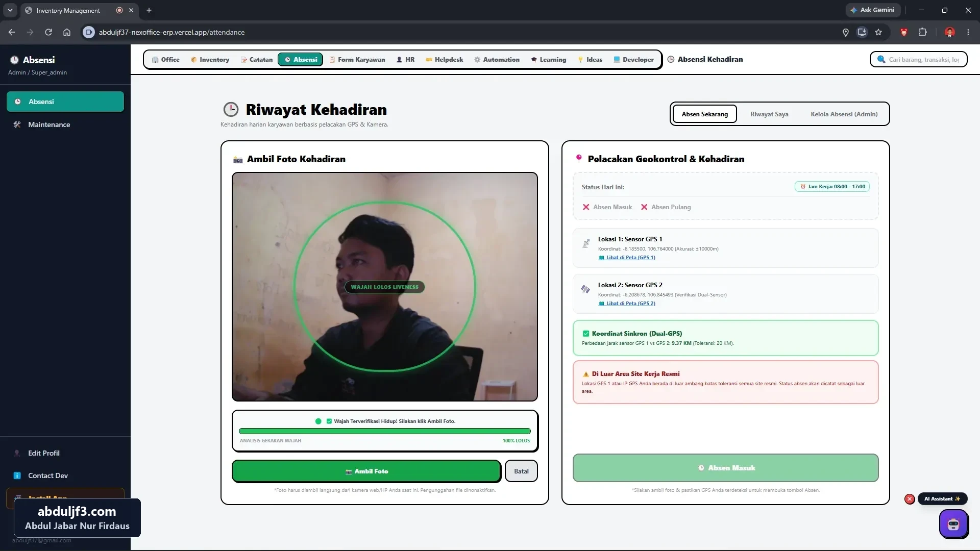Close the AI Assistant bubble
This screenshot has height=551, width=980.
pyautogui.click(x=910, y=499)
